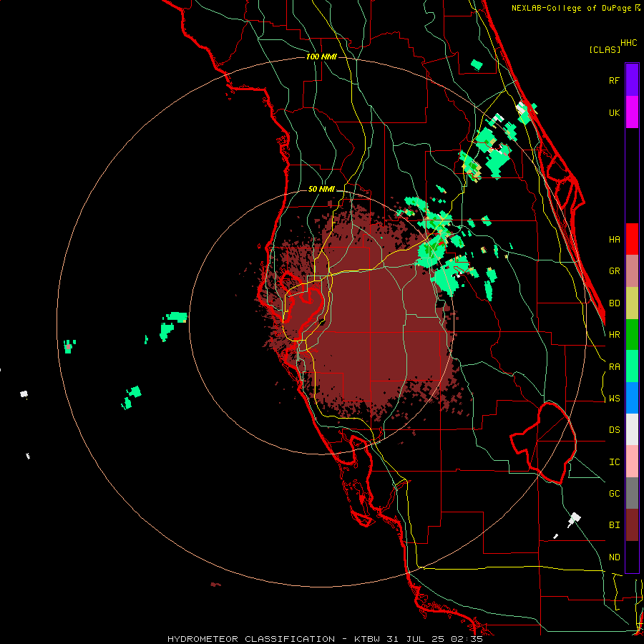Select the yellow BD legend swatch
The image size is (644, 644).
coord(632,303)
